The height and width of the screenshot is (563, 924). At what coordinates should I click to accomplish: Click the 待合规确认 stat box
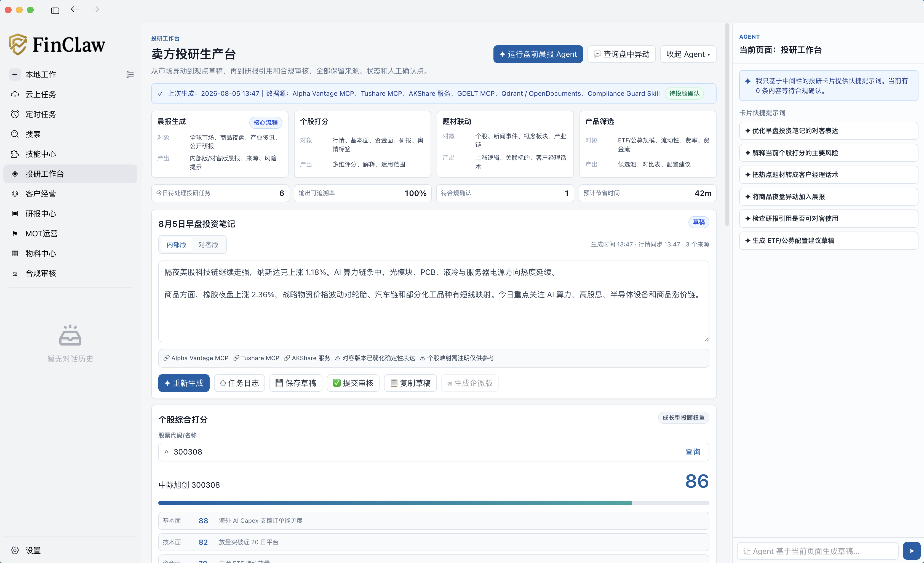tap(505, 193)
